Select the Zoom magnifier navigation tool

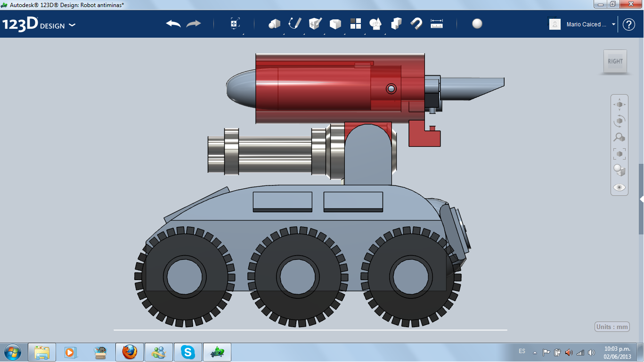[x=620, y=137]
